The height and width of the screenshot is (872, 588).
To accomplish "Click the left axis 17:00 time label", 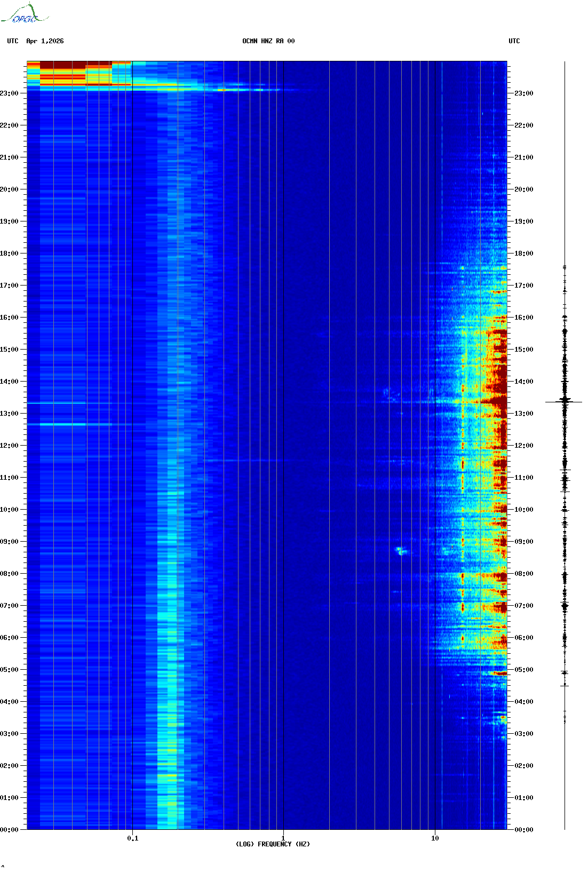I will [9, 286].
